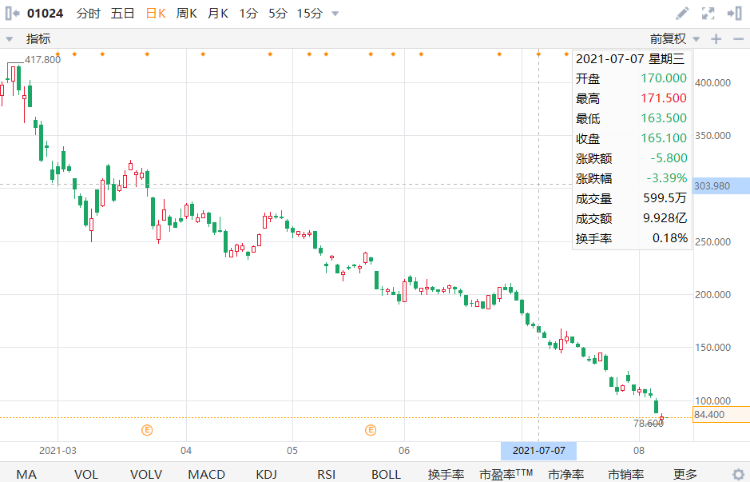Zoom in with the plus icon
The height and width of the screenshot is (482, 750).
(716, 39)
